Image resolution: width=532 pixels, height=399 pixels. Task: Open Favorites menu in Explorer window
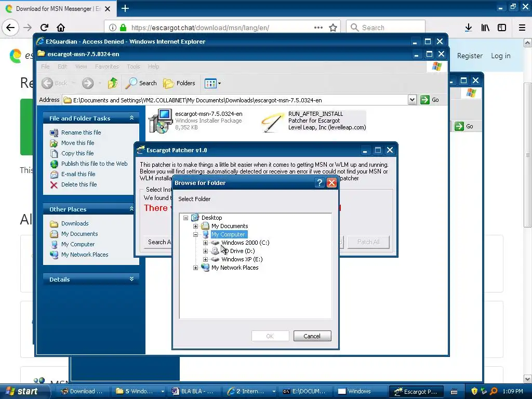pyautogui.click(x=107, y=66)
